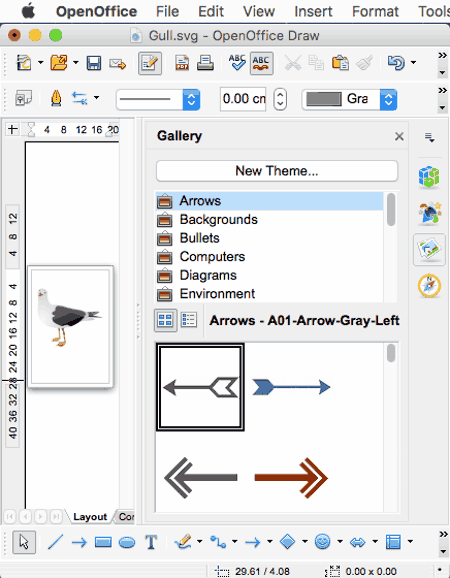Select the Arrows gallery theme
Viewport: 450px width, 578px height.
click(269, 201)
